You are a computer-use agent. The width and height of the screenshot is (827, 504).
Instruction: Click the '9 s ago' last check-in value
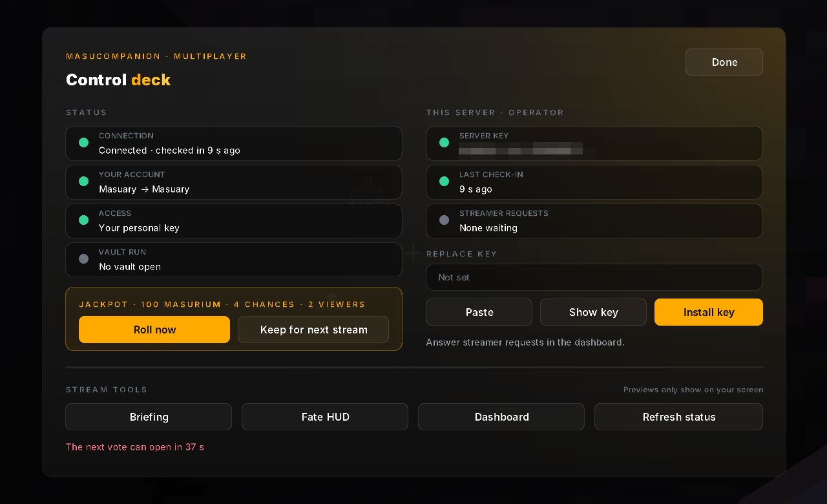pos(476,189)
